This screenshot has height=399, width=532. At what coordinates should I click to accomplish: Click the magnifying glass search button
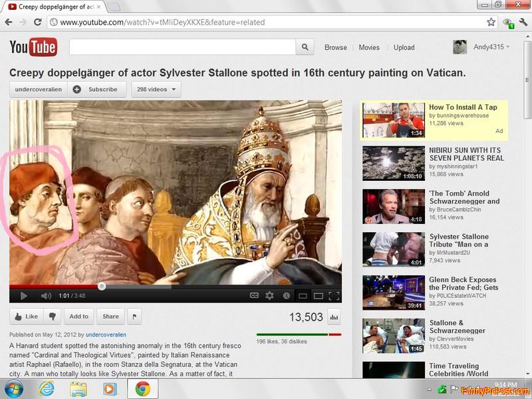[x=305, y=47]
